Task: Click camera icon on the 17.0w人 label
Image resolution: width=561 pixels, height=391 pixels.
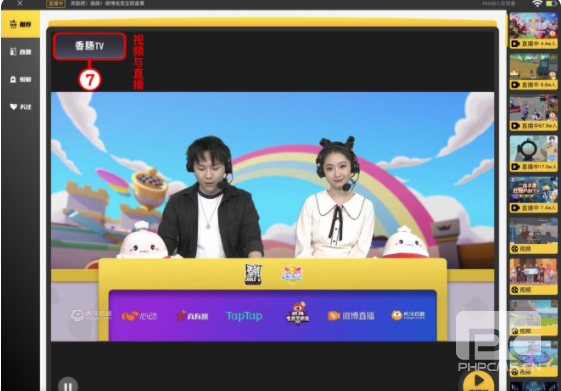Action: pos(515,167)
